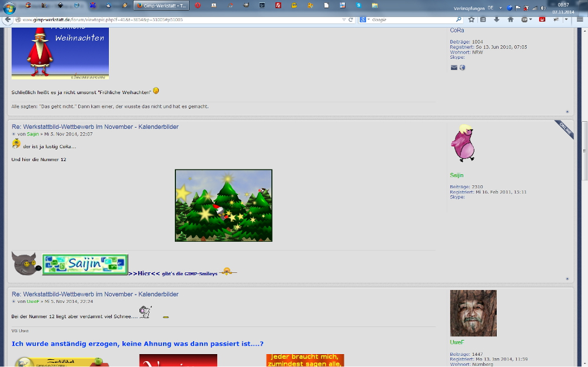Click the 'Ich wurde anständig erzogen' signature text
The width and height of the screenshot is (588, 367).
tap(137, 343)
